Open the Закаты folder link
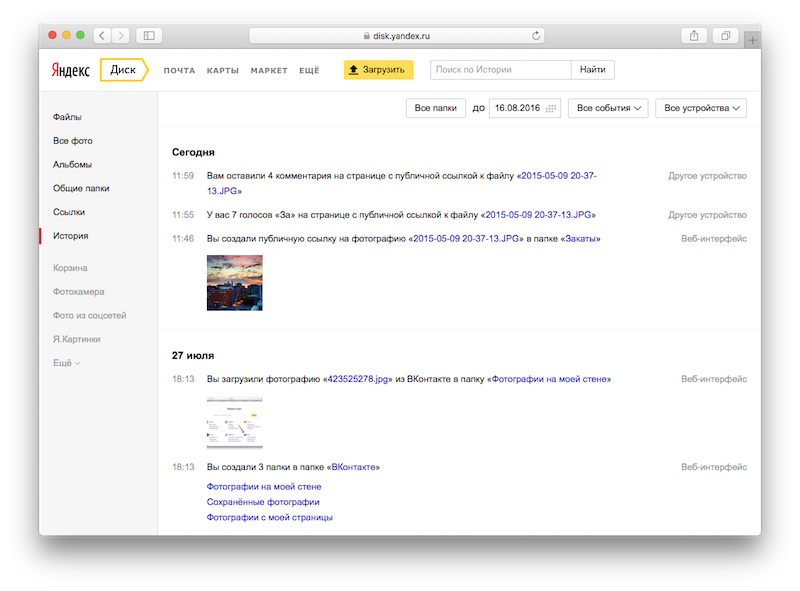Viewport: 800px width, 591px height. [581, 239]
